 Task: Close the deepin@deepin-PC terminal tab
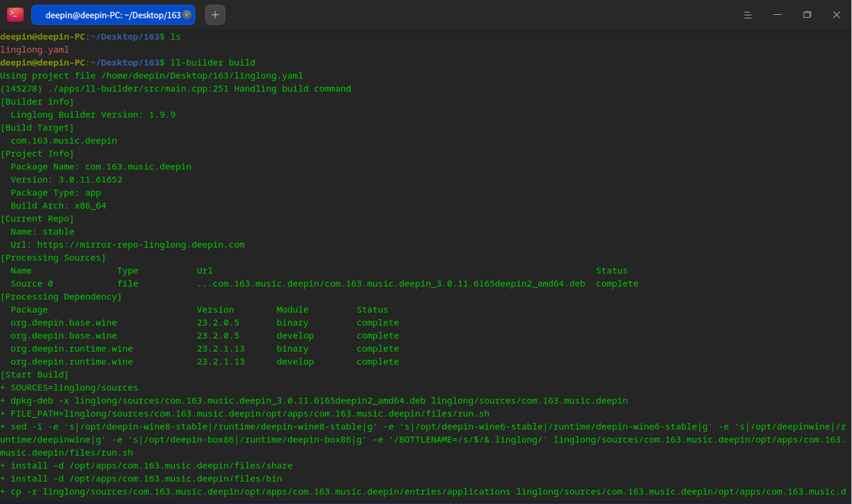[x=187, y=15]
